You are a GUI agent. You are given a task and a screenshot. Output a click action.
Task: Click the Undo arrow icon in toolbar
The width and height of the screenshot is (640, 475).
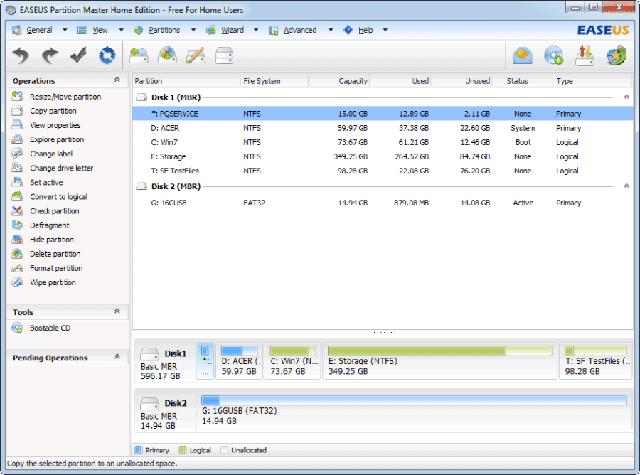20,55
